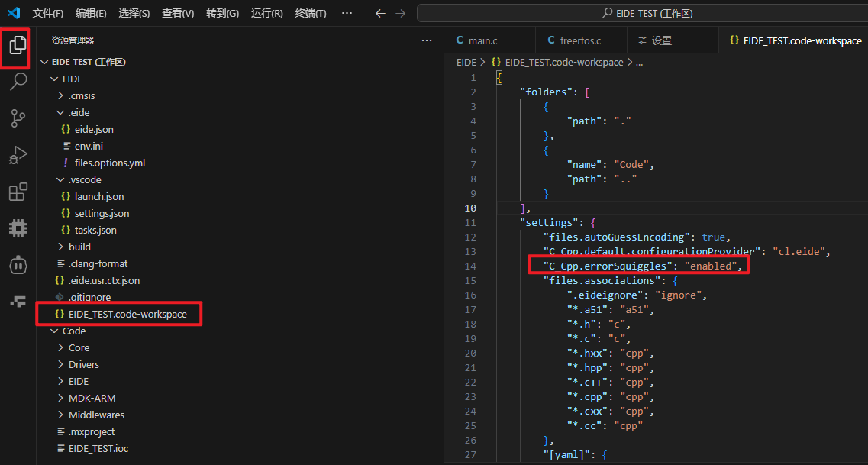Open the Source Control view
The image size is (868, 465).
tap(18, 118)
